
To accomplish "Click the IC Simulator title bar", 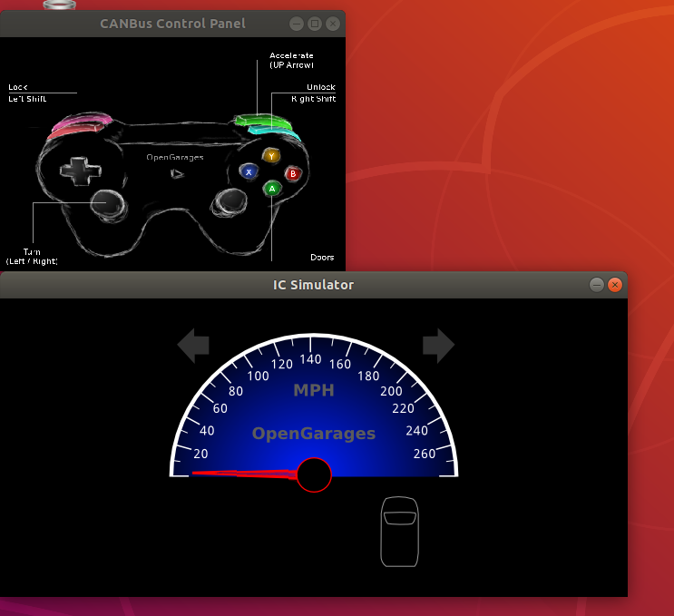I will (x=313, y=285).
